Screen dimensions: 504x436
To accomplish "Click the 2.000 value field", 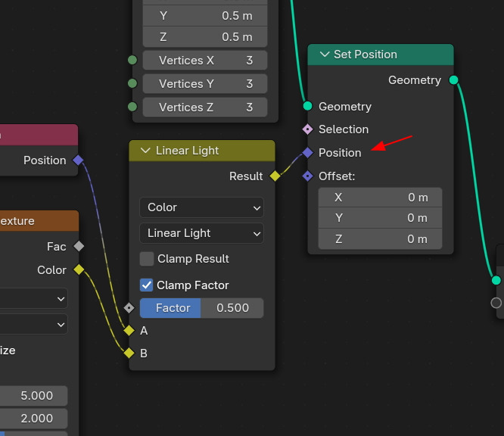I will [34, 419].
